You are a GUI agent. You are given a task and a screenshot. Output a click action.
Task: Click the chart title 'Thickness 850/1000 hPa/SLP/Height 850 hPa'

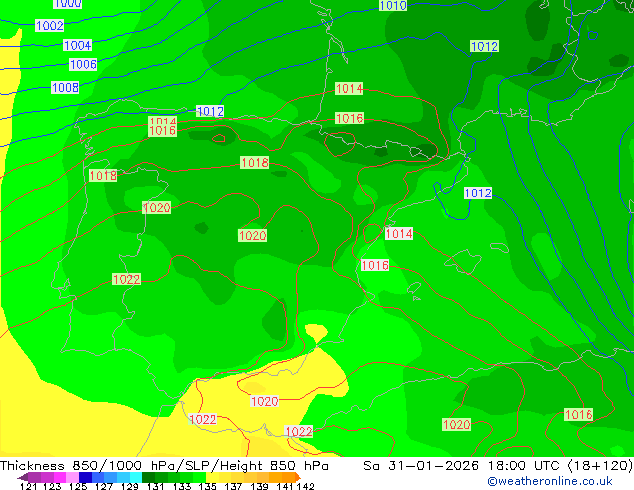click(164, 466)
